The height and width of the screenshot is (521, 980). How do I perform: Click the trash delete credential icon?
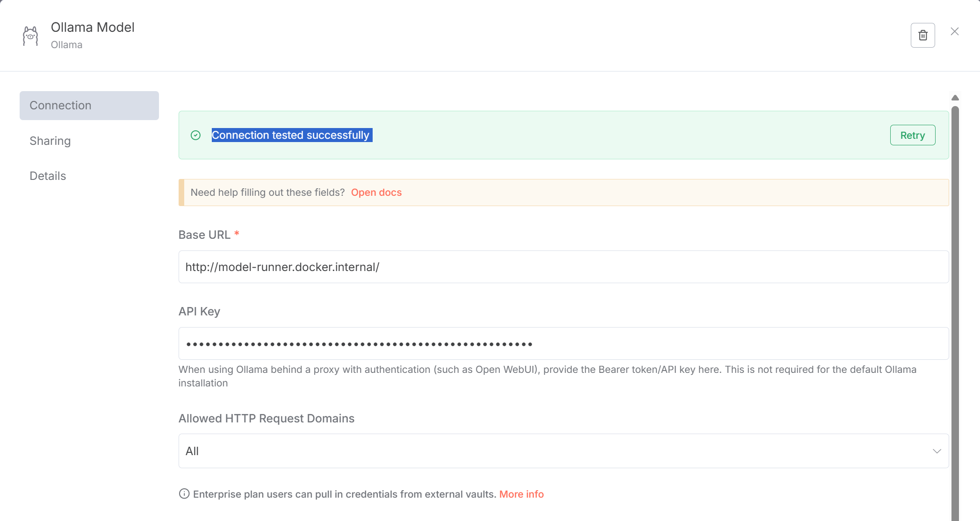point(922,35)
